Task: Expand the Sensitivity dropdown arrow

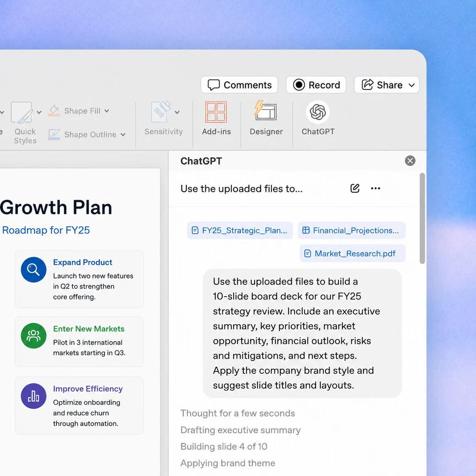Action: [x=177, y=112]
